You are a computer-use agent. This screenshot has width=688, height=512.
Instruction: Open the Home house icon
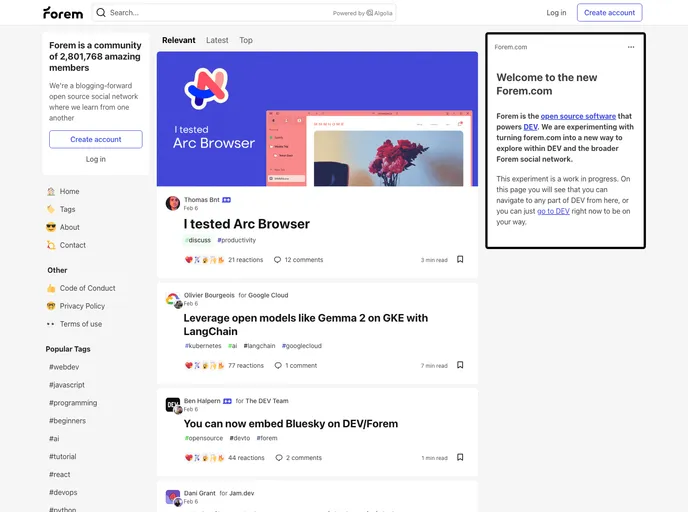pyautogui.click(x=51, y=192)
